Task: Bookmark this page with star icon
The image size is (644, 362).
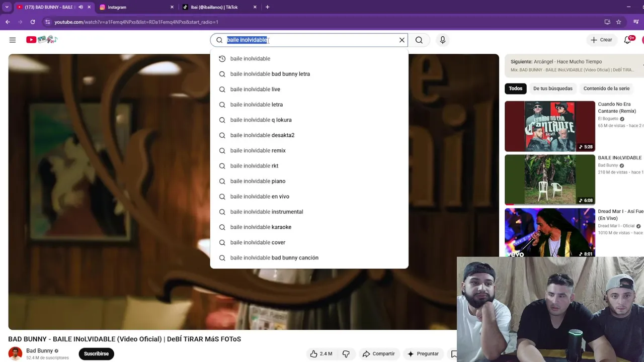Action: 619,22
